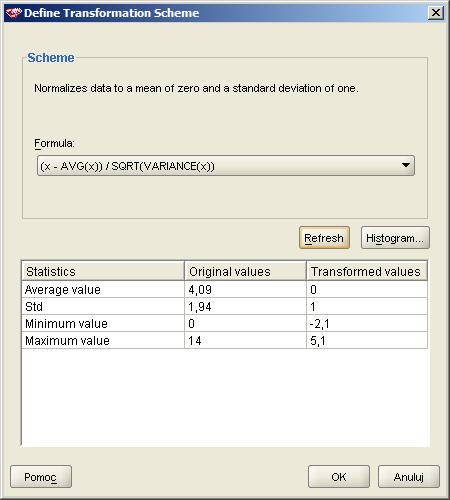Select the Average value row

(x=225, y=289)
